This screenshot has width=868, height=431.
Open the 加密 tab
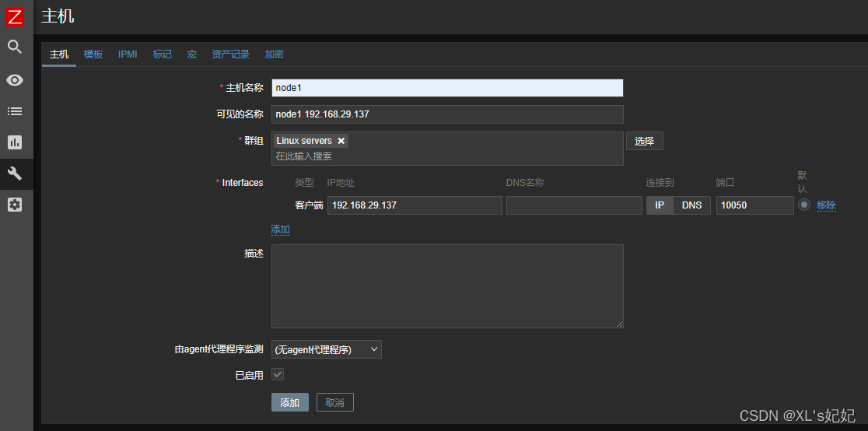pyautogui.click(x=274, y=54)
